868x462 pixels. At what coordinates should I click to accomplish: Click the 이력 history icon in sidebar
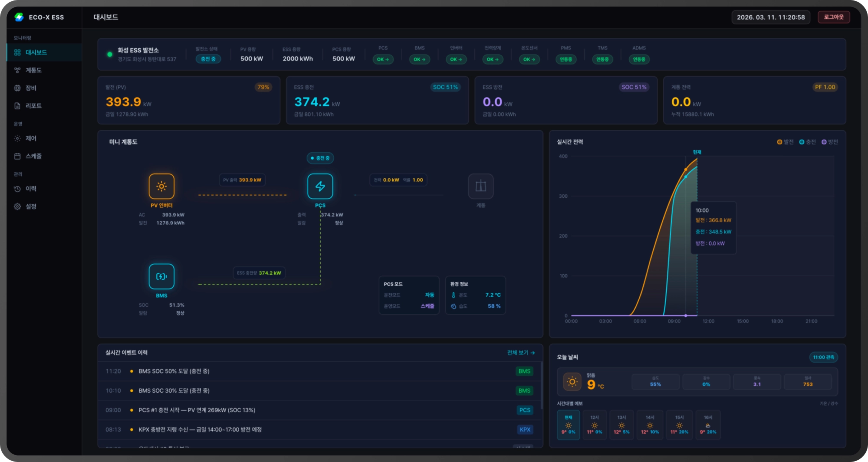pos(17,189)
